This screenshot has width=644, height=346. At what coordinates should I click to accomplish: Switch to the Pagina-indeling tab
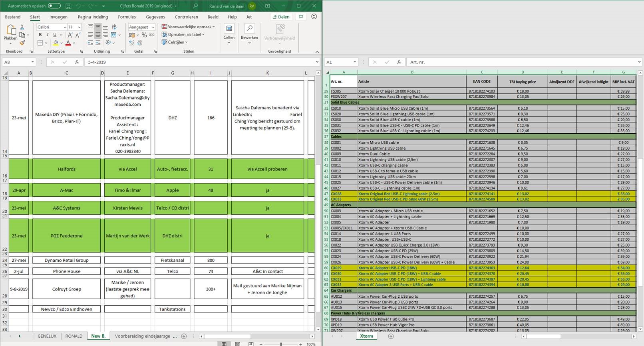(93, 17)
